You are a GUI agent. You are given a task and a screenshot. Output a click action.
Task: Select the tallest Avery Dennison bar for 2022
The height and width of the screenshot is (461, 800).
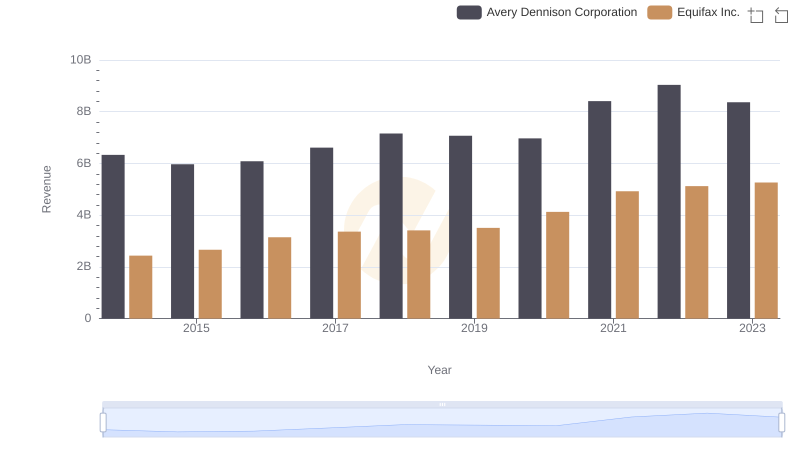coord(669,202)
